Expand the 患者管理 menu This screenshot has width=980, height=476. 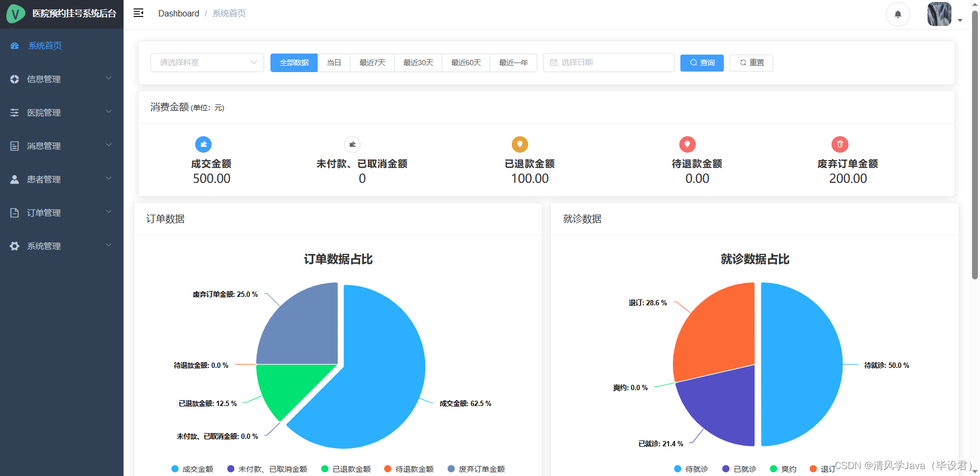(x=62, y=179)
